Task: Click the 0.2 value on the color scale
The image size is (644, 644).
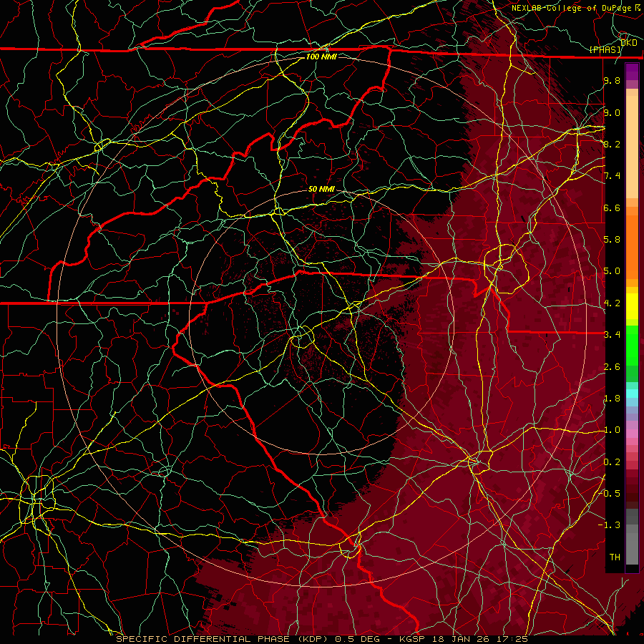Action: (612, 462)
